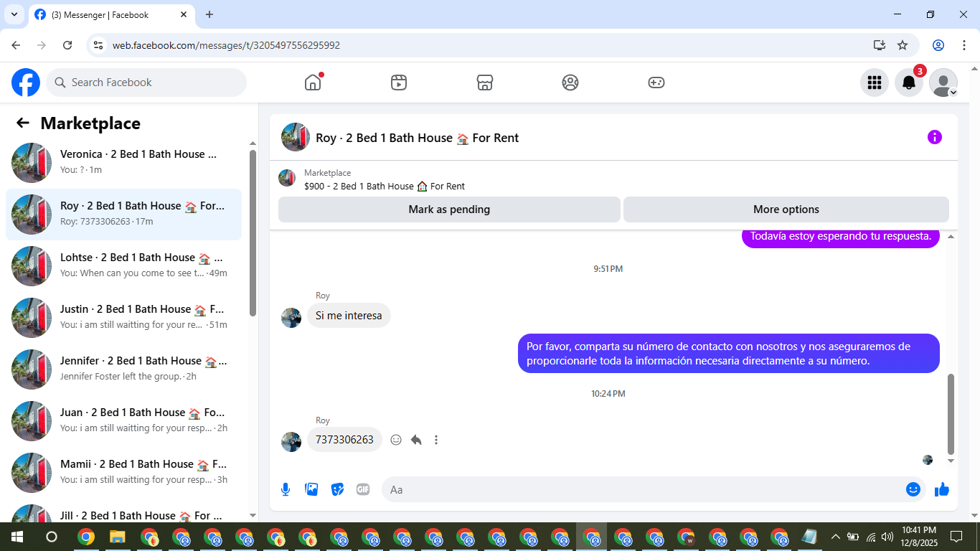Attach a photo or file
This screenshot has width=980, height=551.
(x=311, y=489)
